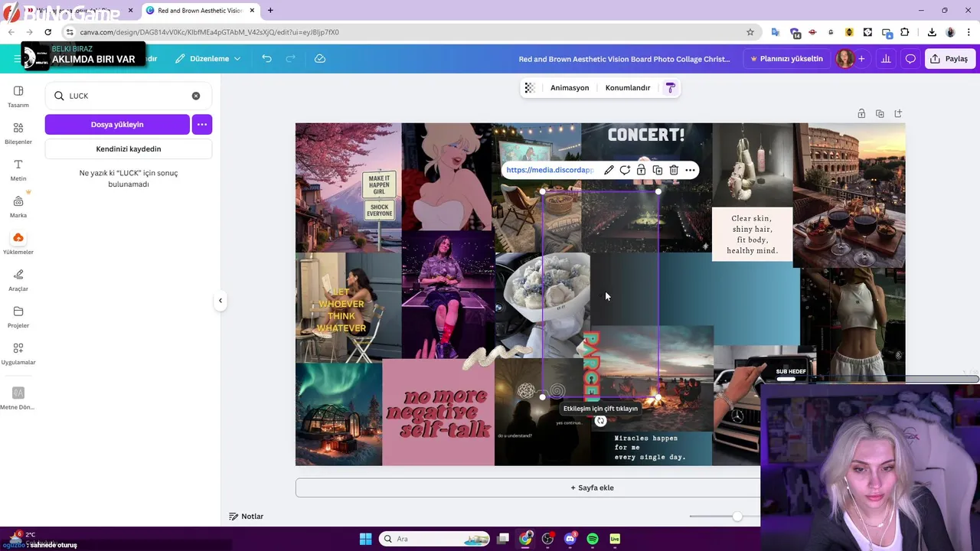The height and width of the screenshot is (551, 980).
Task: Open the Windows Start menu
Action: click(365, 539)
